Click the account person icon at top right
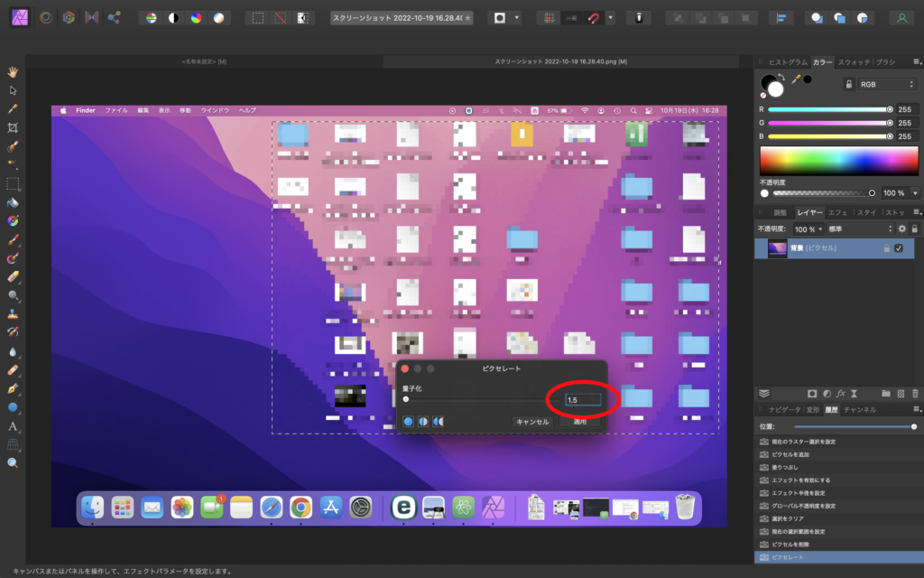Viewport: 924px width, 578px height. coord(901,18)
